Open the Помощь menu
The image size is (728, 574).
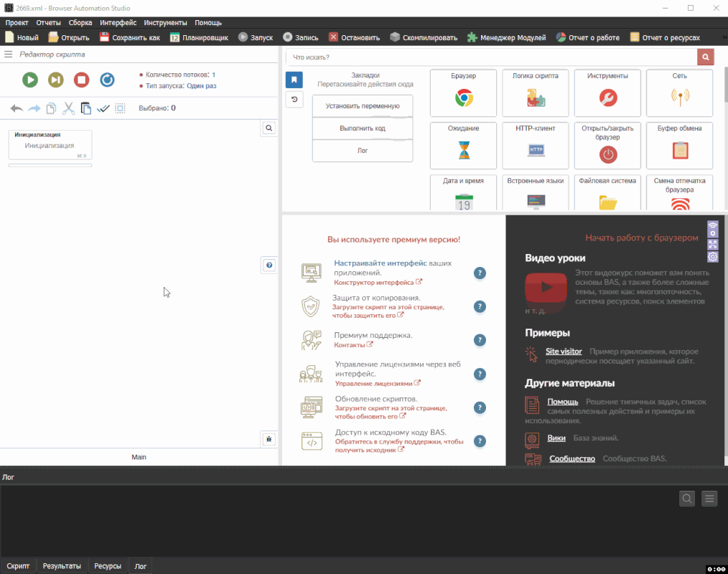[208, 23]
